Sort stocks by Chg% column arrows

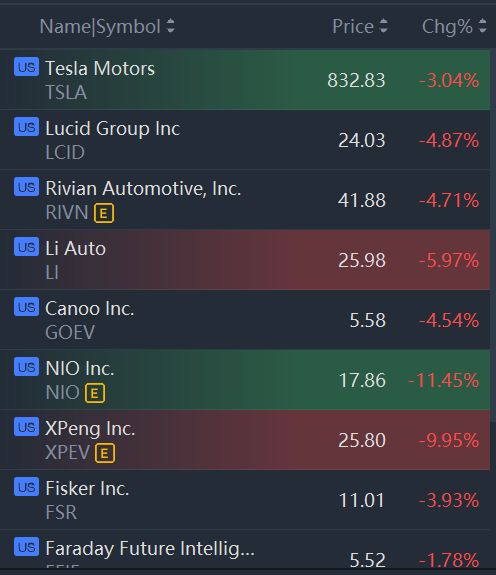(483, 26)
